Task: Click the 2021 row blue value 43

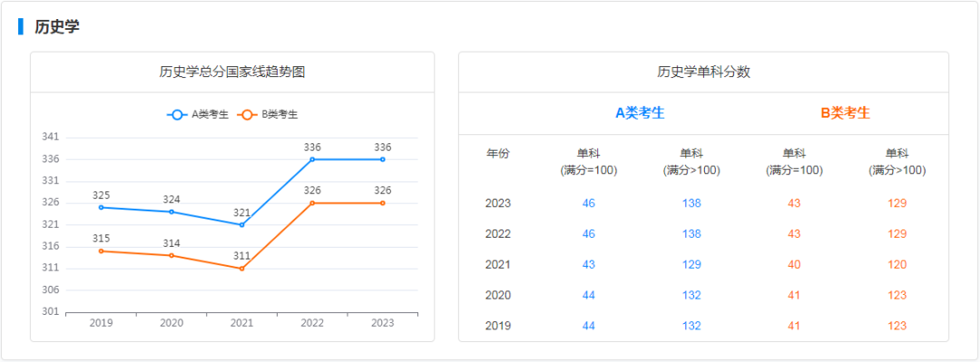Action: tap(589, 264)
